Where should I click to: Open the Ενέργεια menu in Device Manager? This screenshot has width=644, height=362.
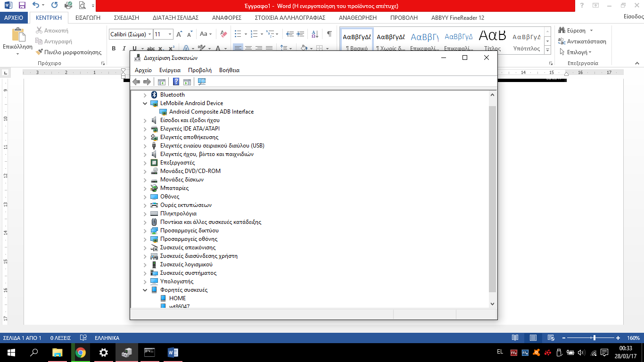point(170,70)
